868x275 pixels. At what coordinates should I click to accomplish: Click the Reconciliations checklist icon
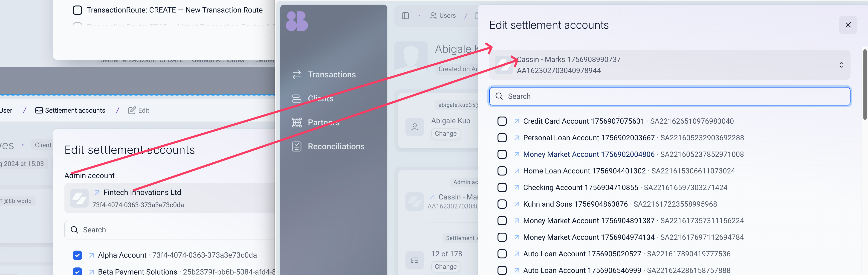[297, 146]
